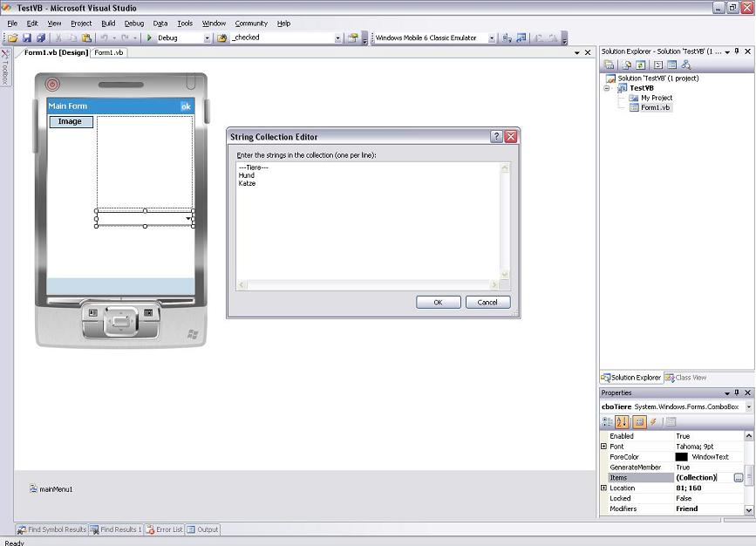This screenshot has width=756, height=546.
Task: Open the Debug configuration dropdown
Action: 207,38
